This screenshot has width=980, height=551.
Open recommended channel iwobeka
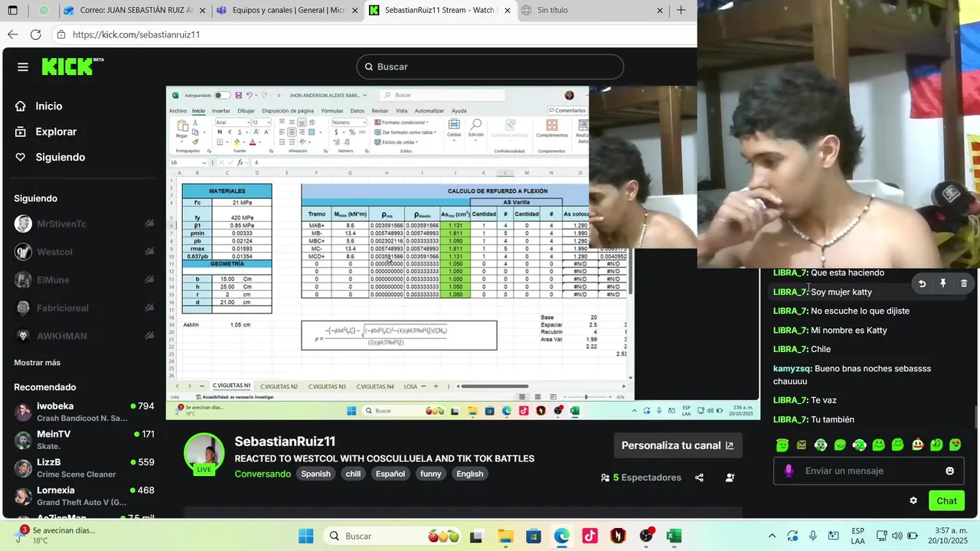click(84, 412)
